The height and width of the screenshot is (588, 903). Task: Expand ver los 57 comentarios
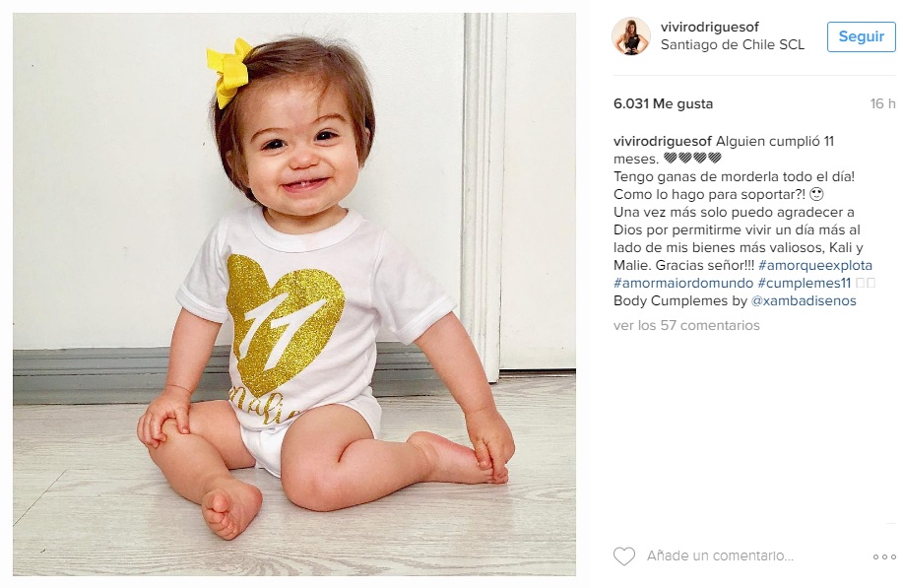tap(686, 325)
